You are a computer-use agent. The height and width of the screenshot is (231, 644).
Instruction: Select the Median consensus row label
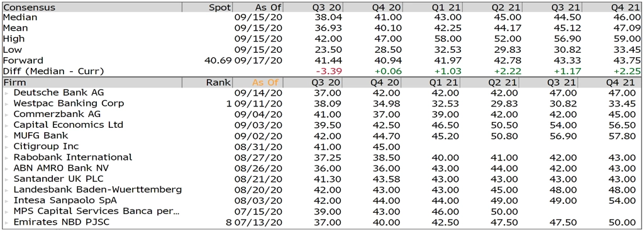pos(20,17)
